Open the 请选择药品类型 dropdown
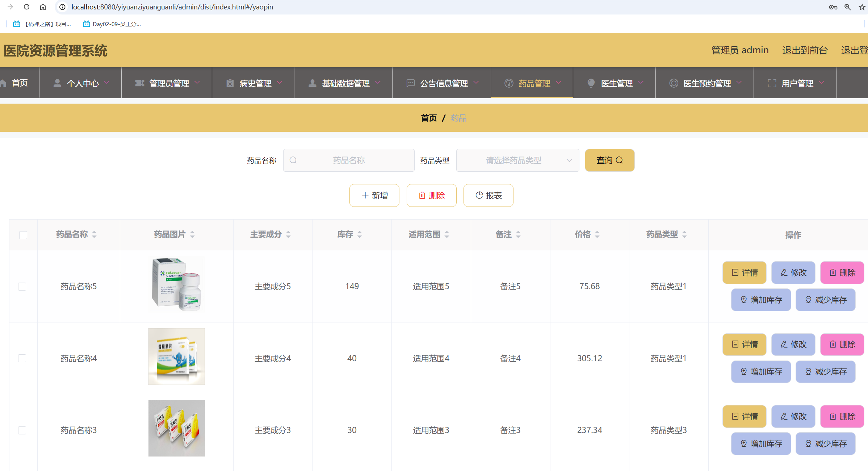The image size is (868, 471). pyautogui.click(x=517, y=160)
